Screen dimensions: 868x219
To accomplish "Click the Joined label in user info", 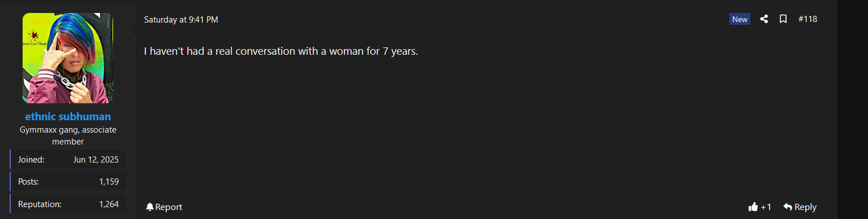I will point(31,160).
